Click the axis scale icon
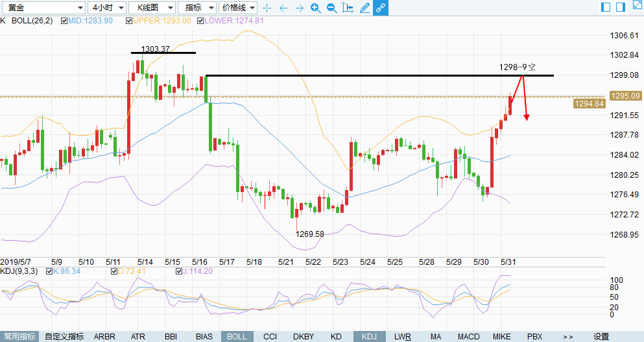The width and height of the screenshot is (644, 342). pyautogui.click(x=348, y=8)
